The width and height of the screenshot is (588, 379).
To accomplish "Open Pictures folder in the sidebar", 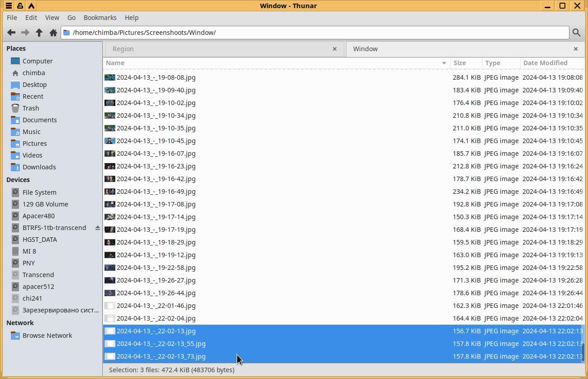I will 35,144.
